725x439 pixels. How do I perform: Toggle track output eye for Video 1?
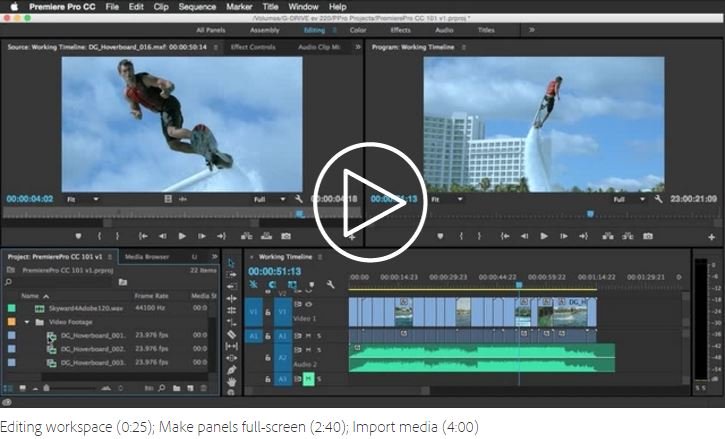pos(308,304)
